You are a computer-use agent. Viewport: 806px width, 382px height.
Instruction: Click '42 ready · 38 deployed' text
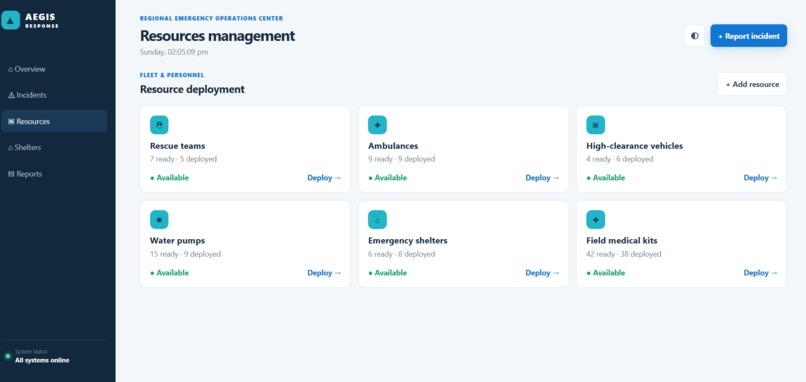(624, 254)
